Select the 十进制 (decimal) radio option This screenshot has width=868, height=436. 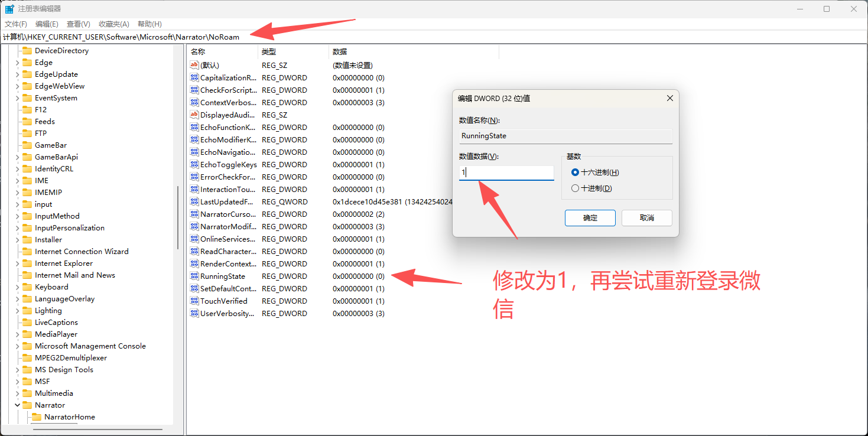[x=575, y=188]
